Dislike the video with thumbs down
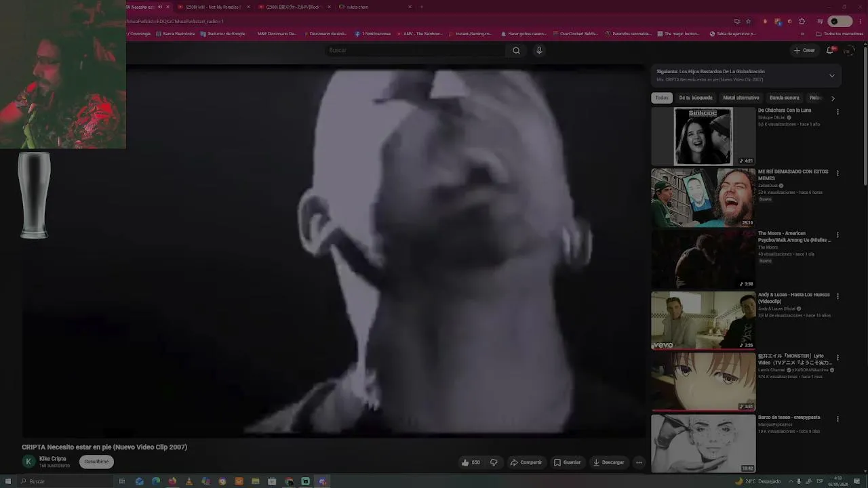 click(x=494, y=462)
